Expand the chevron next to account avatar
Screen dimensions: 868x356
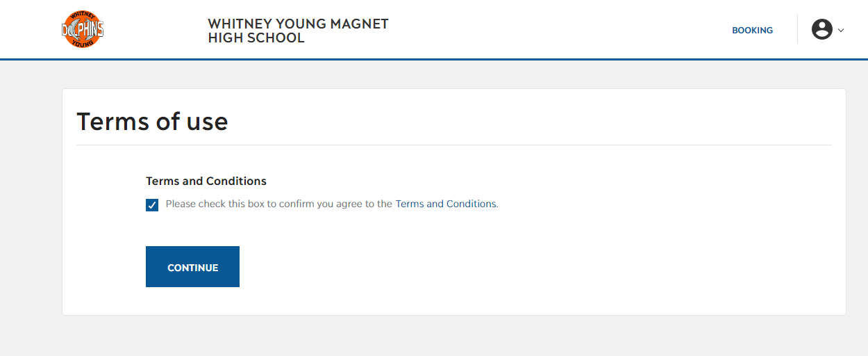[841, 30]
